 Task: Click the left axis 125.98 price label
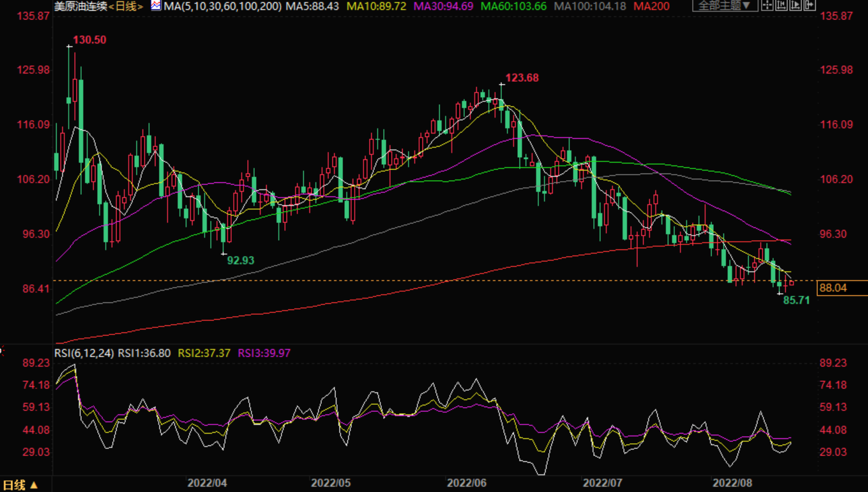[34, 70]
